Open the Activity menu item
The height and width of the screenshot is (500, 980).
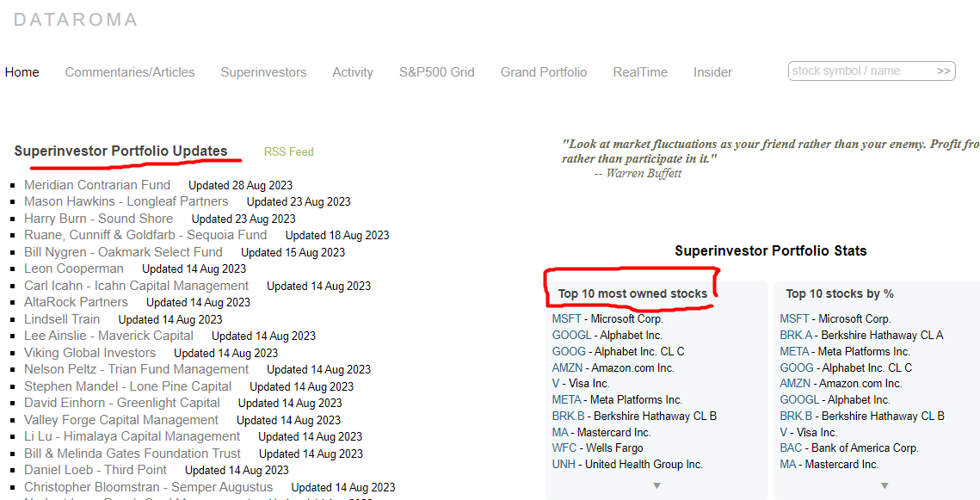click(353, 72)
